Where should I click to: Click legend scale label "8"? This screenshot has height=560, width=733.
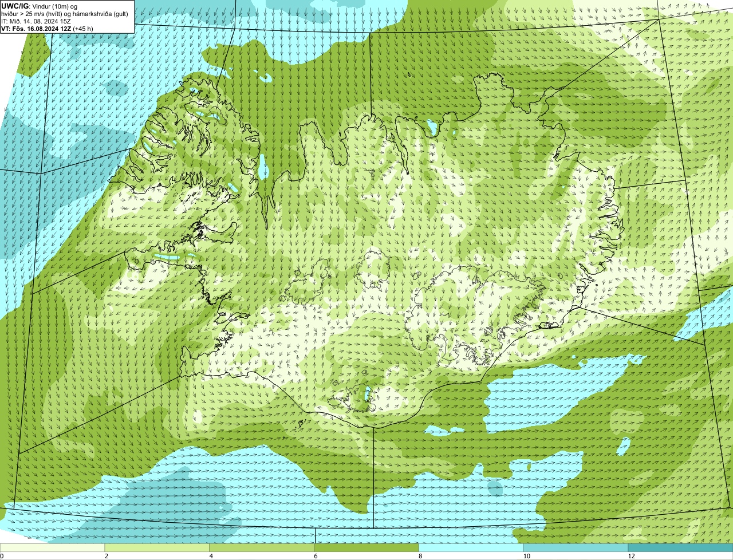[x=420, y=556]
